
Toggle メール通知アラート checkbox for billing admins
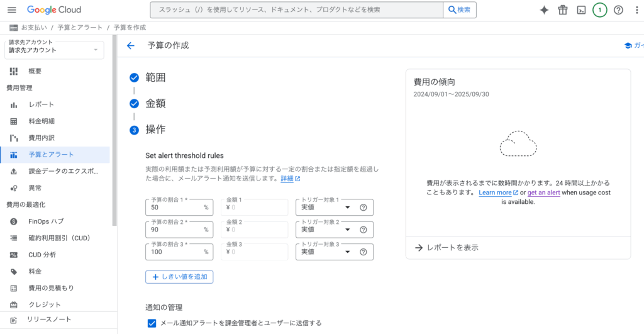pos(152,323)
